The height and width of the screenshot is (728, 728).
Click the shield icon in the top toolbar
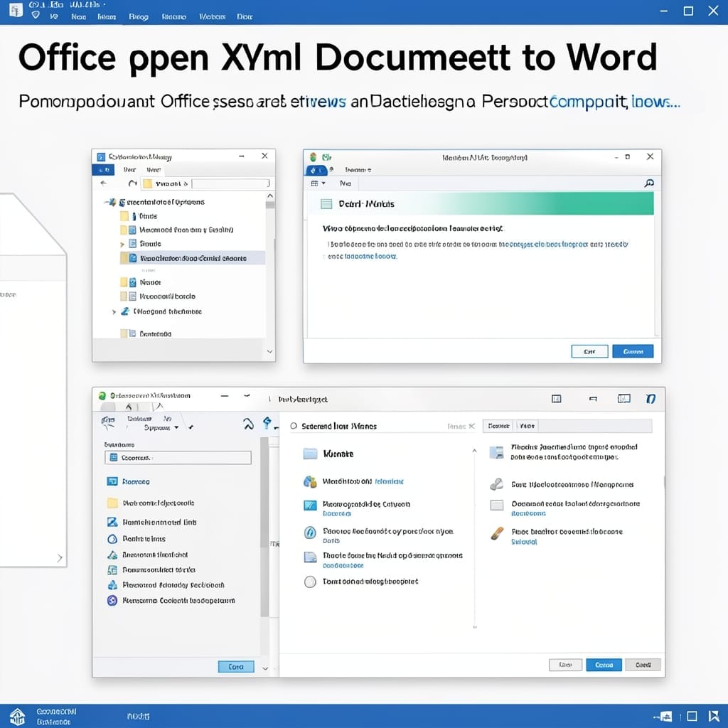point(36,16)
